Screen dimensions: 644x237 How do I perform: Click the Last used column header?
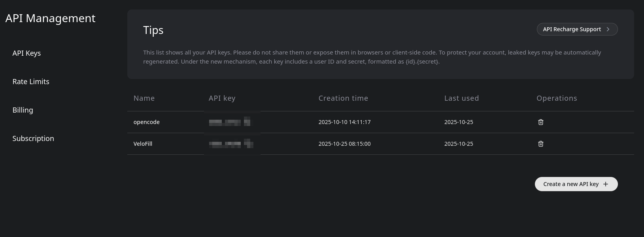click(x=461, y=98)
